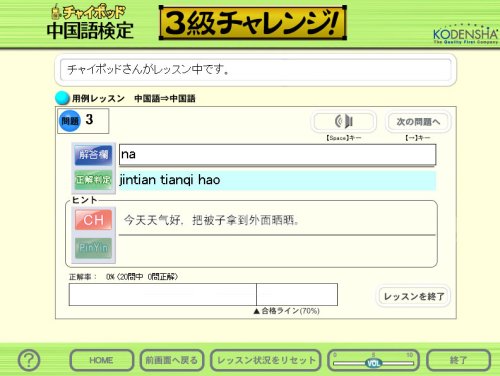Go to HOME screen
Screen dimensions: 500x376
(x=101, y=360)
